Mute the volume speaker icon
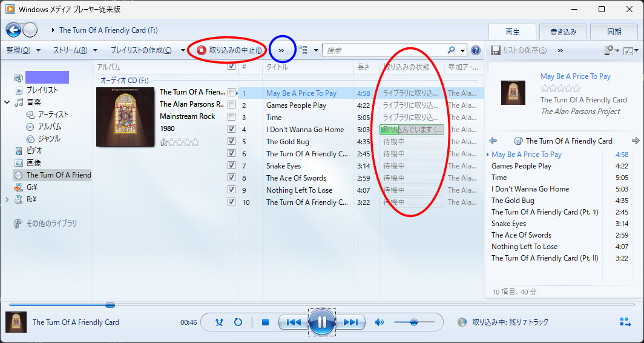 pyautogui.click(x=379, y=322)
